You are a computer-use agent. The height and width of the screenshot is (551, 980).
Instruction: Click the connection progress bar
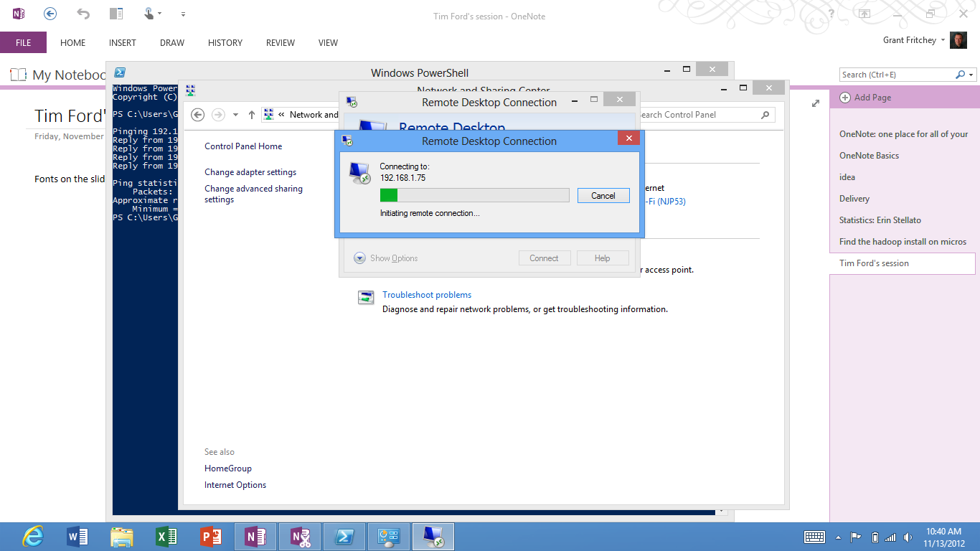click(474, 195)
